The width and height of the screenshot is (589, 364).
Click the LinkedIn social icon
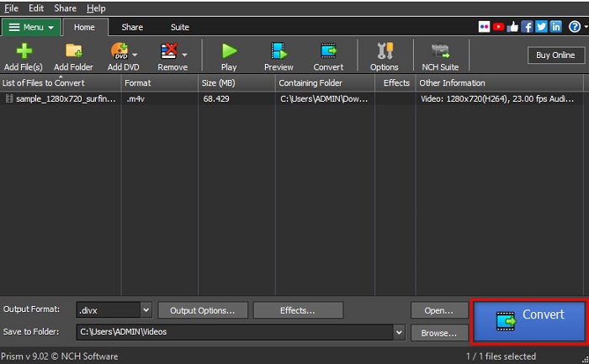coord(555,27)
